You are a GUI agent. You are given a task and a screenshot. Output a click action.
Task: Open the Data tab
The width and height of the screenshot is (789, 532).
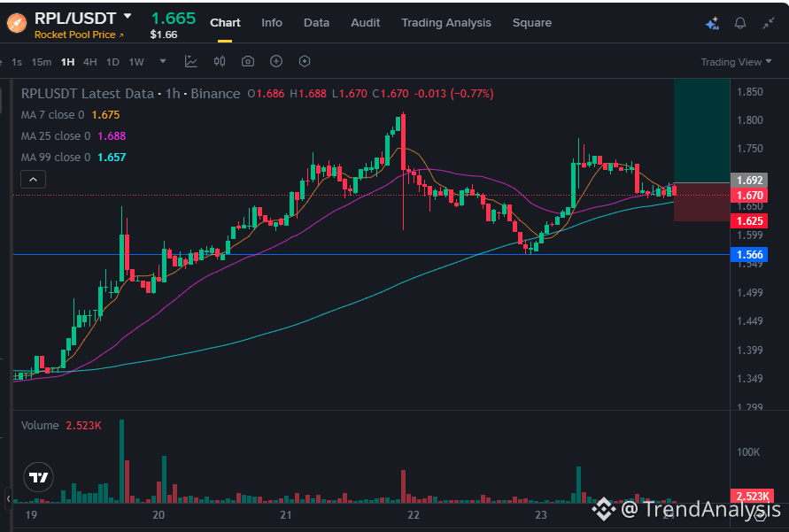click(x=316, y=23)
